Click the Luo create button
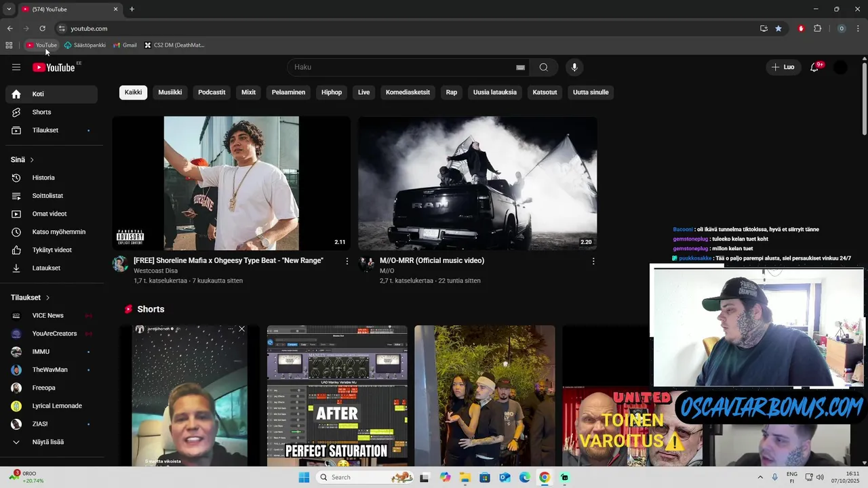 coord(783,67)
